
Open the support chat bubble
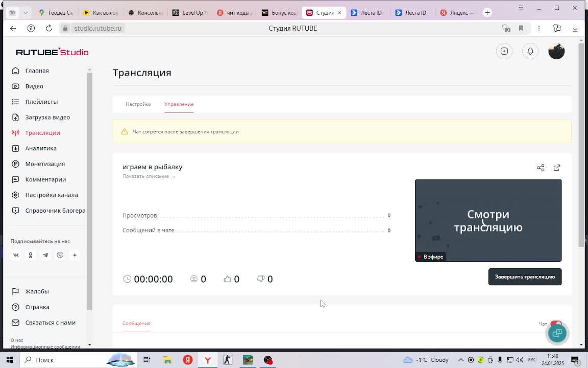click(557, 333)
